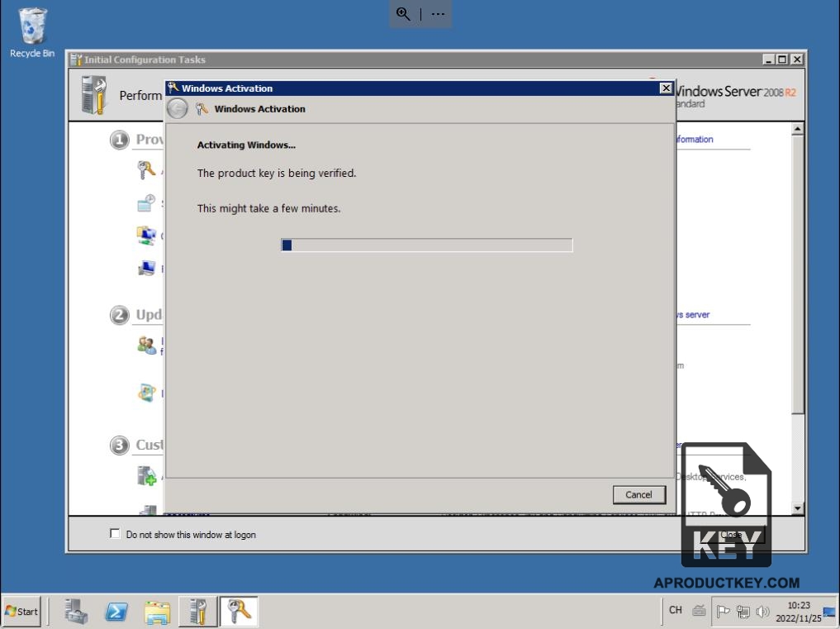The image size is (840, 629).
Task: Click the Initial Configuration Tasks vertical scrollbar thumb
Action: tap(798, 274)
